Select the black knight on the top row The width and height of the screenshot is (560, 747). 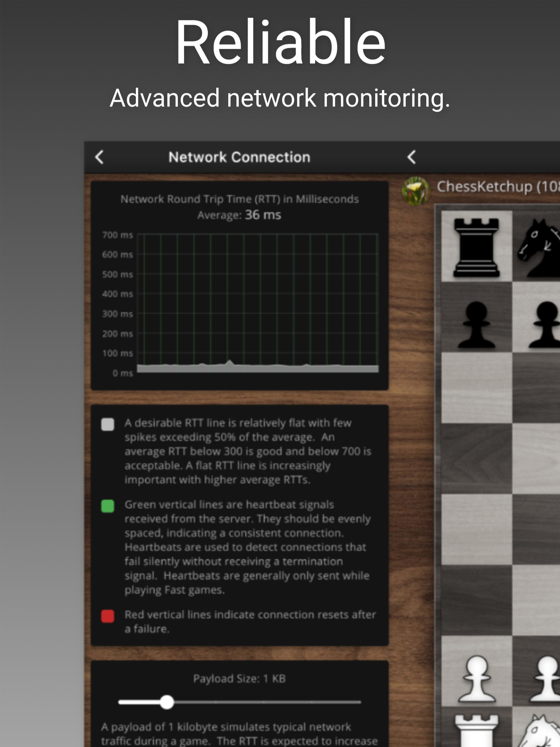[539, 247]
